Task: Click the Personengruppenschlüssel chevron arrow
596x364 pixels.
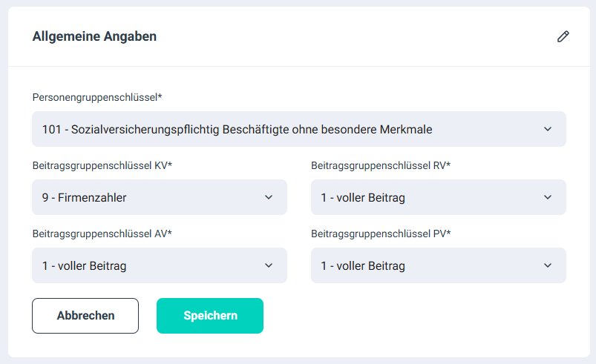Action: pyautogui.click(x=548, y=129)
